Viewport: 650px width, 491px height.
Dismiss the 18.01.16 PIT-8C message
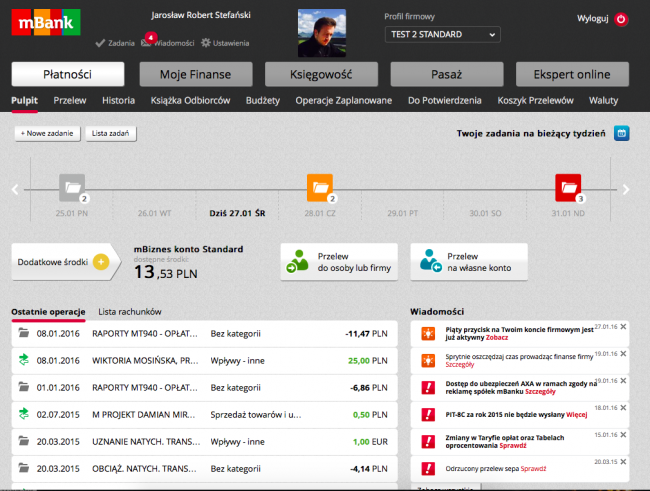coord(623,408)
